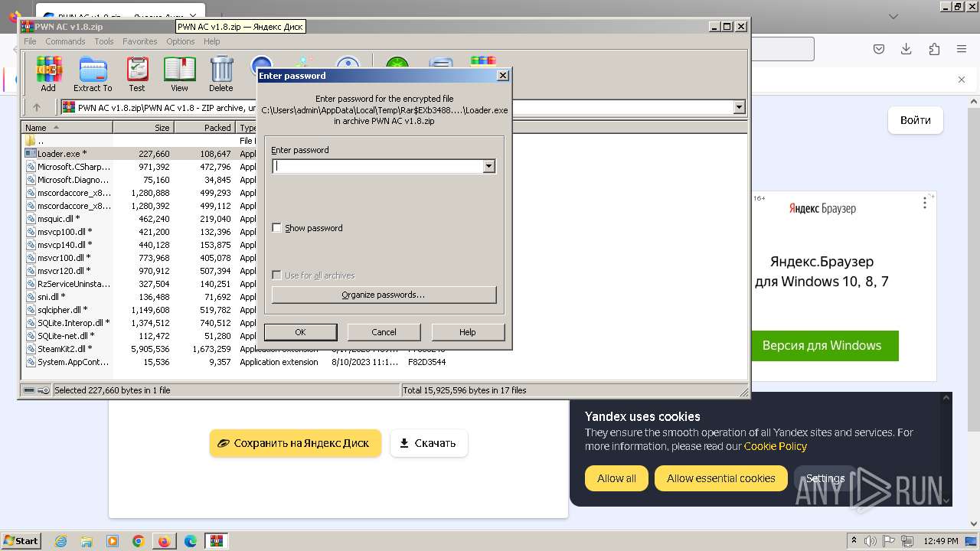
Task: Click the Extract To toolbar icon
Action: pos(93,74)
